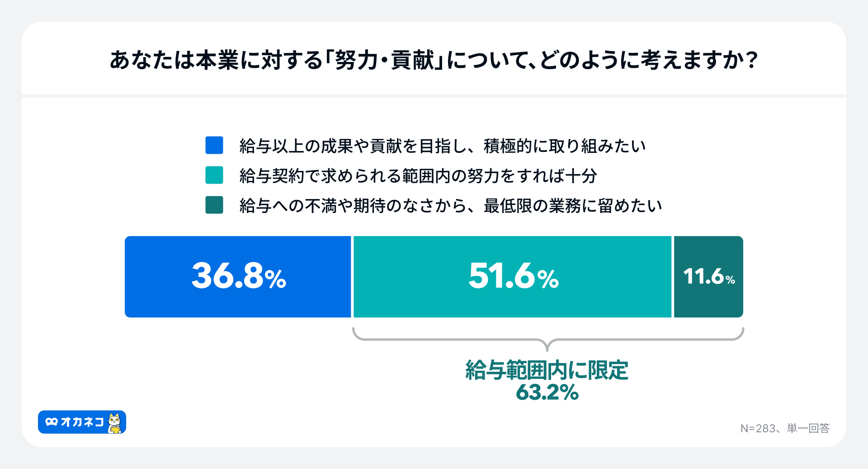This screenshot has height=469, width=868.
Task: Select the teal 51.6% bar segment
Action: [x=513, y=277]
